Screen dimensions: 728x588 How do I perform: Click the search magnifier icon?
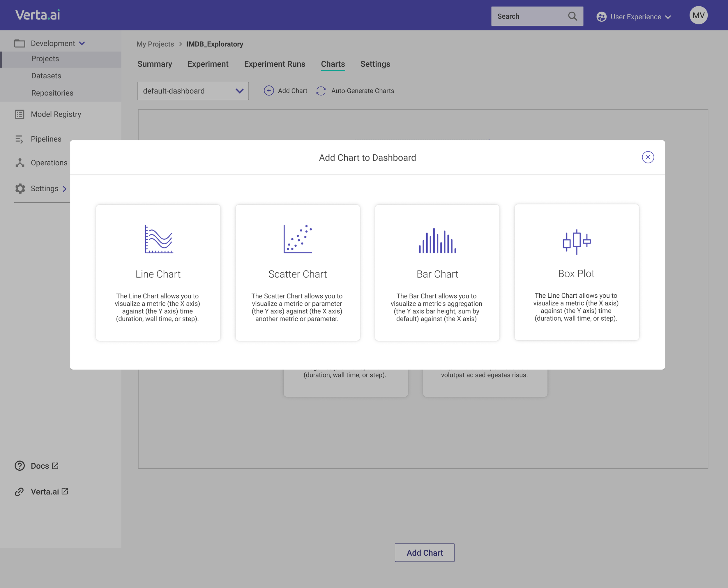[572, 16]
